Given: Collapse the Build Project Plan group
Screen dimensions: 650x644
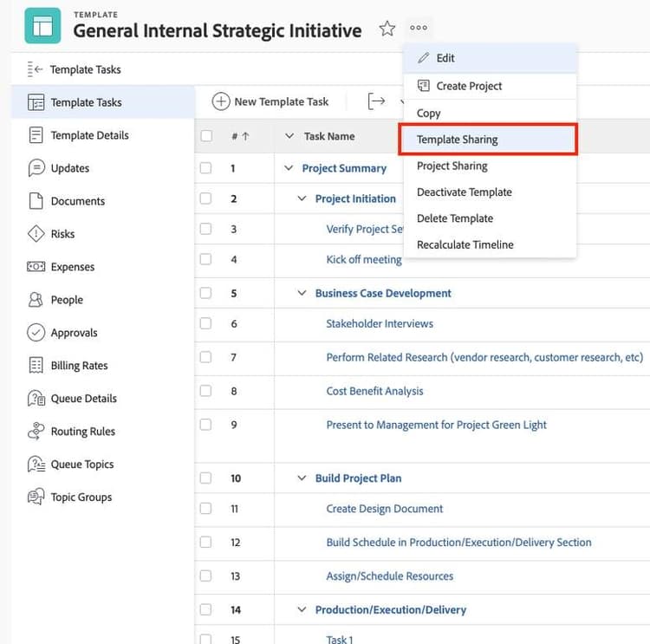Looking at the screenshot, I should tap(302, 478).
